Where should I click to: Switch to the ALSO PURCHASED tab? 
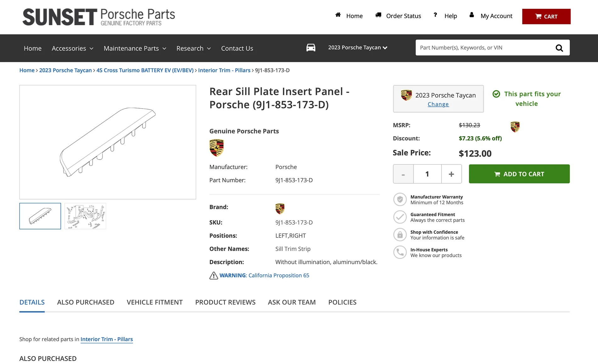coord(86,302)
